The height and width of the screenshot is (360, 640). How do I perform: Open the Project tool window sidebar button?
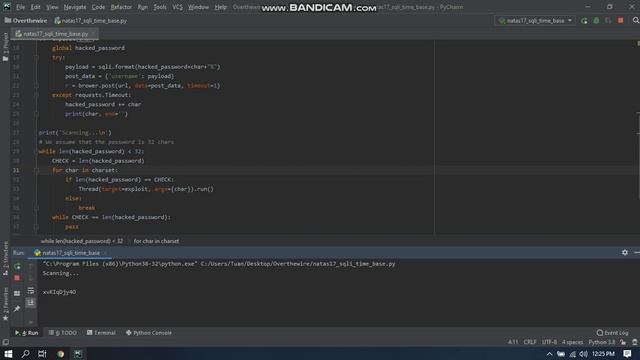coord(5,47)
